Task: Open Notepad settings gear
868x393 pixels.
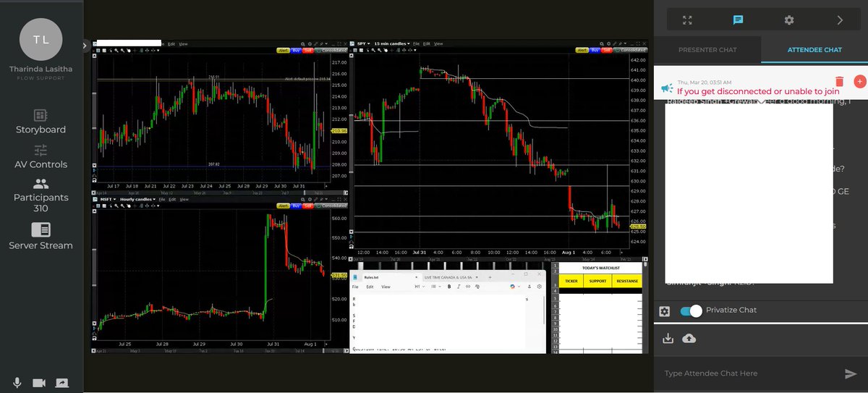Action: 539,287
